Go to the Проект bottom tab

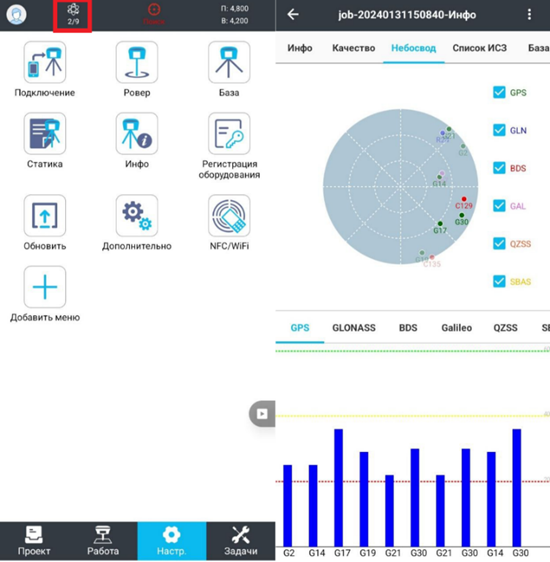pos(34,541)
